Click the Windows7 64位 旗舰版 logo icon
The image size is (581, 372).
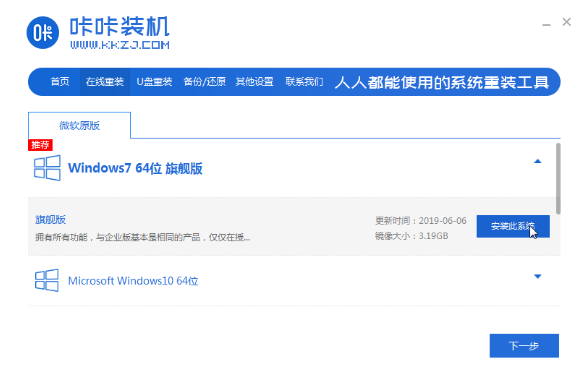(47, 168)
